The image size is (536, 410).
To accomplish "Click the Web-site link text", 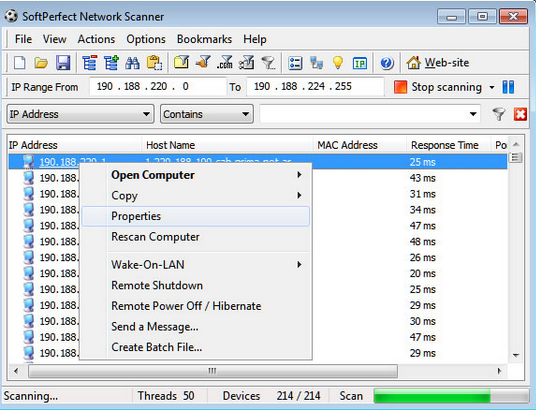I will click(x=447, y=63).
